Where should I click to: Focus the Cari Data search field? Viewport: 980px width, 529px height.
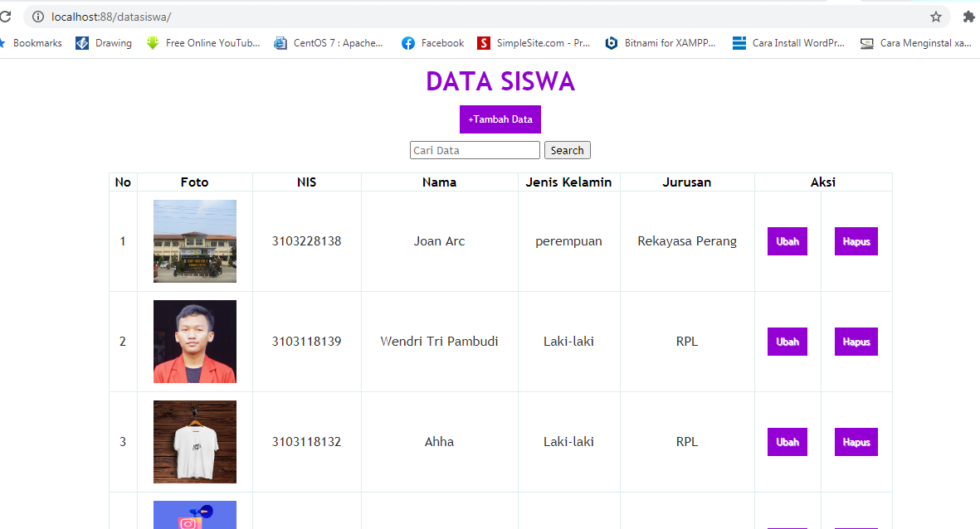point(475,150)
